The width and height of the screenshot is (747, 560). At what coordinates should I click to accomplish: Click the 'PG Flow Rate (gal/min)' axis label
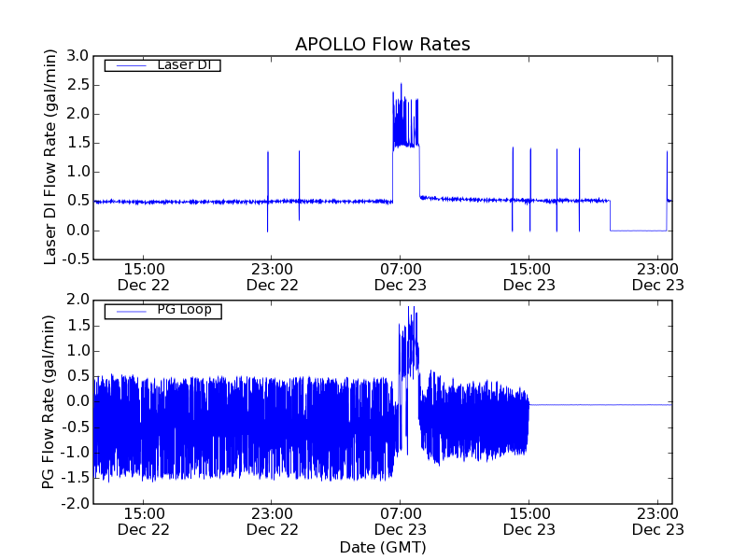(49, 401)
